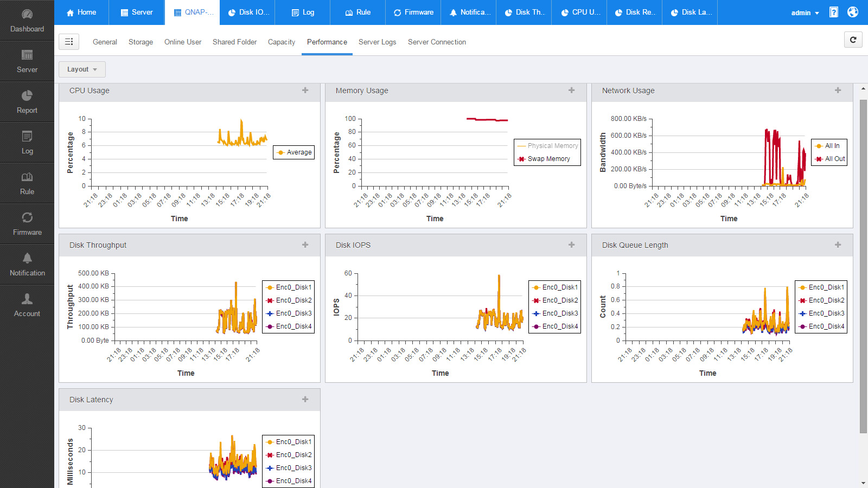868x488 pixels.
Task: Toggle Enc0_Disk2 in Disk Queue Length legend
Action: tap(821, 300)
